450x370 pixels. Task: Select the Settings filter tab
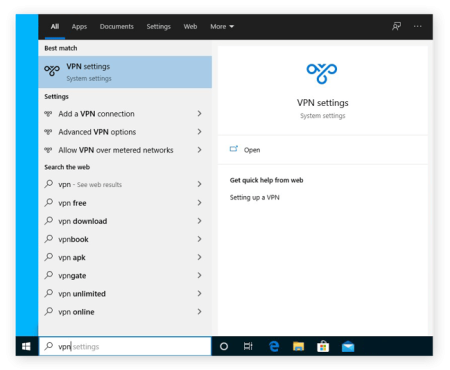[159, 27]
